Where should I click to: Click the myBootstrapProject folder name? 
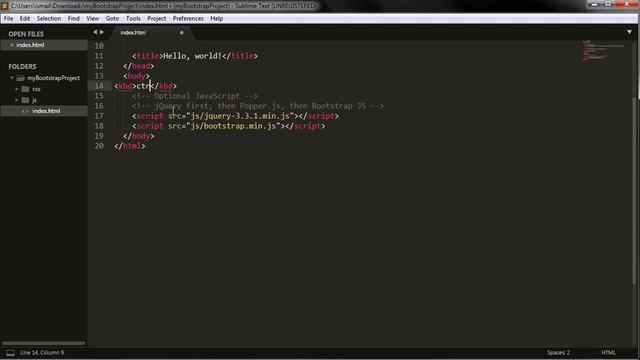coord(53,78)
